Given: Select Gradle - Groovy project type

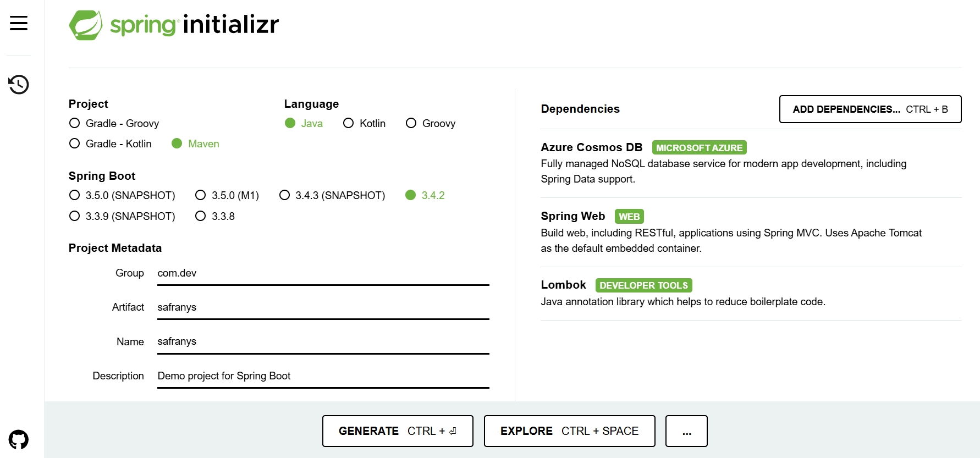Looking at the screenshot, I should [114, 123].
